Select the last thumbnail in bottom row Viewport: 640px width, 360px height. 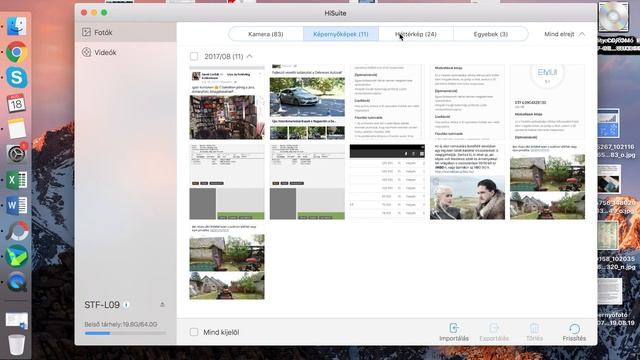pos(227,262)
